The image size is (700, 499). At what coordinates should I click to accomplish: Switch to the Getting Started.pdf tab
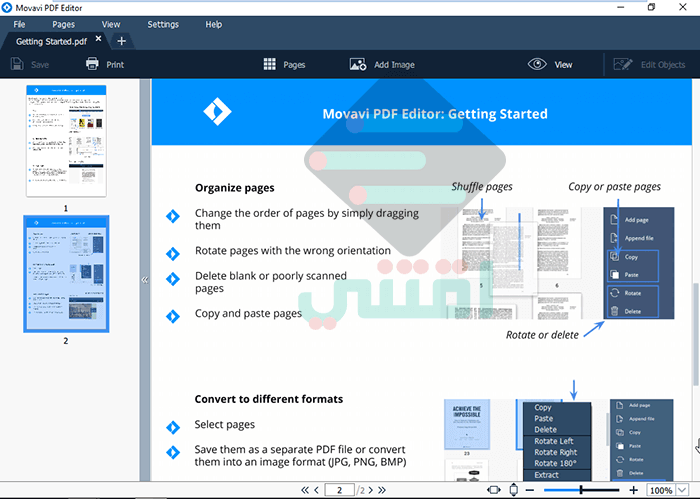point(51,42)
